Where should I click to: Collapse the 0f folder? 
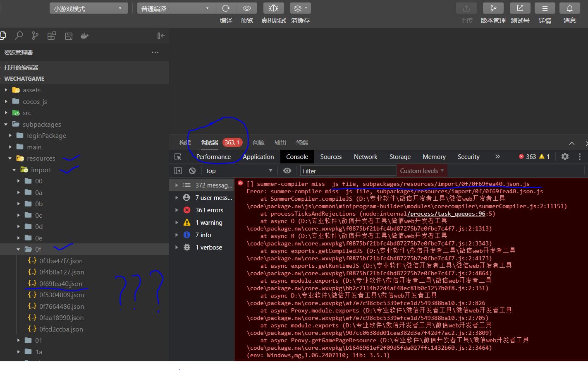click(x=19, y=249)
